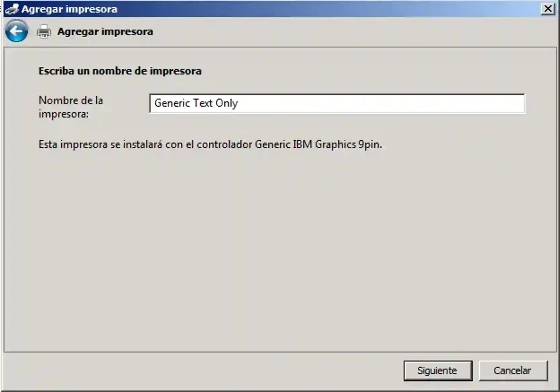Click the small printer symbol in the window corner

point(11,9)
